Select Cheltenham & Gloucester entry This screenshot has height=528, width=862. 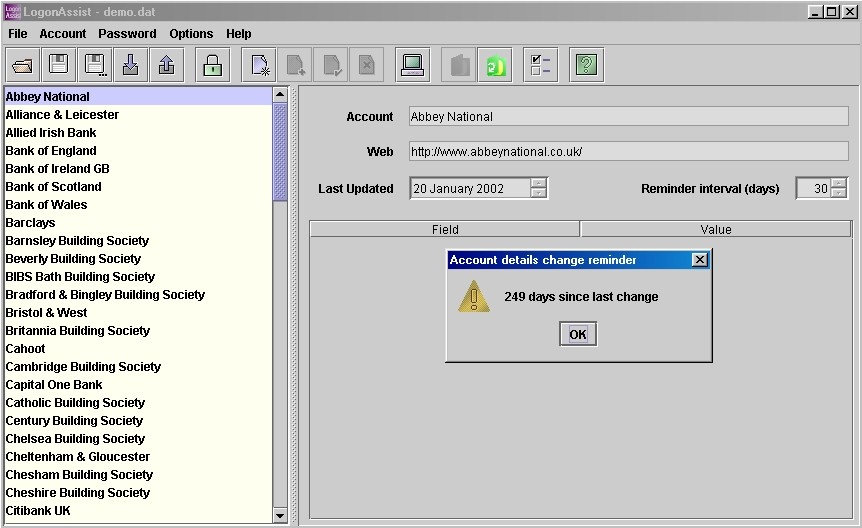pyautogui.click(x=139, y=456)
